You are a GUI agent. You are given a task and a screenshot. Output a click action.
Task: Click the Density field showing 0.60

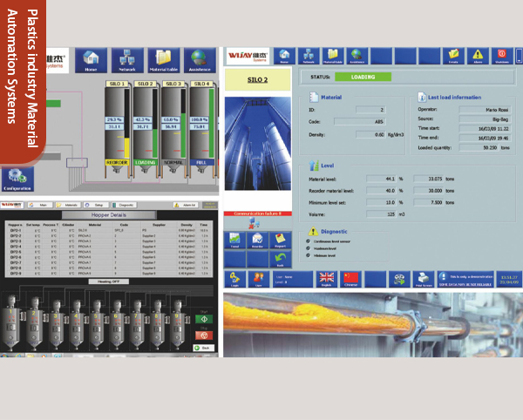371,135
